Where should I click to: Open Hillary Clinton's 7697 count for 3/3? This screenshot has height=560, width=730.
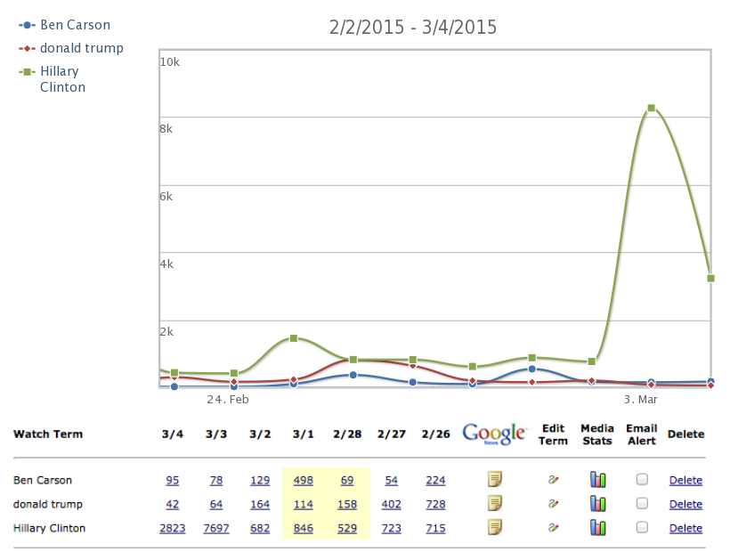(215, 529)
